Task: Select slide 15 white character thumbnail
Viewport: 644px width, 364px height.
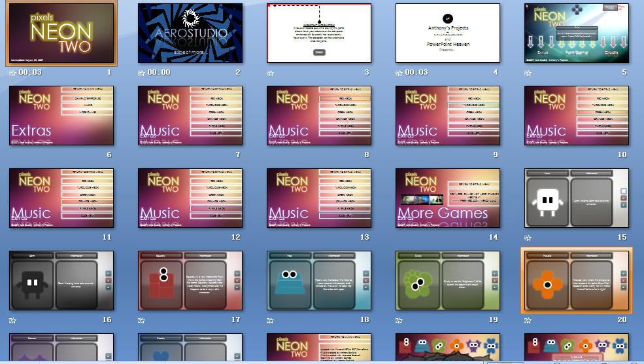Action: point(577,198)
